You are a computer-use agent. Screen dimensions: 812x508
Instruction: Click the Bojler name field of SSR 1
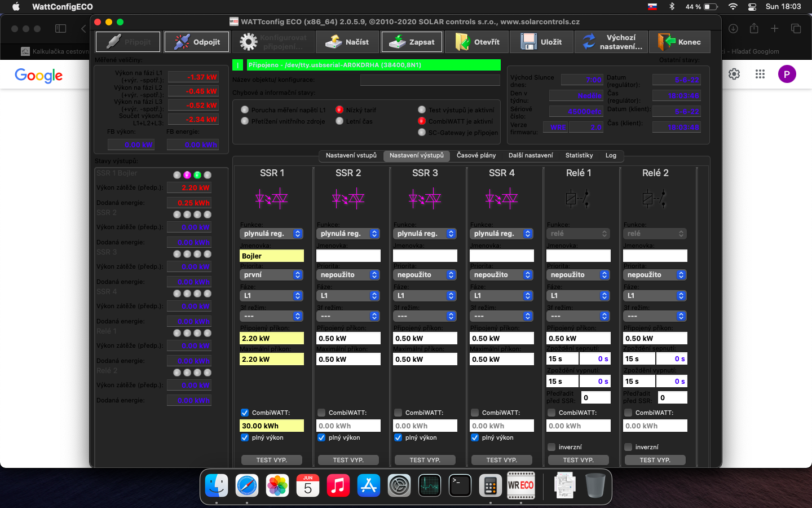pyautogui.click(x=272, y=256)
